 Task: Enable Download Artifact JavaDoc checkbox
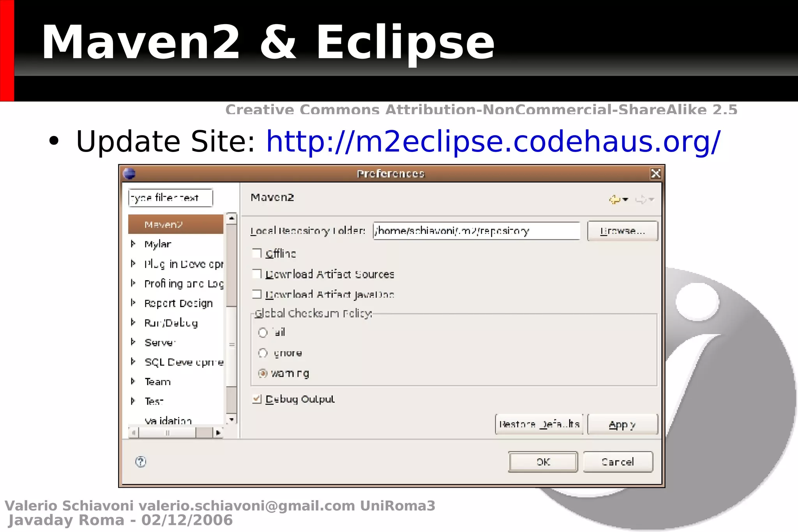pos(257,294)
